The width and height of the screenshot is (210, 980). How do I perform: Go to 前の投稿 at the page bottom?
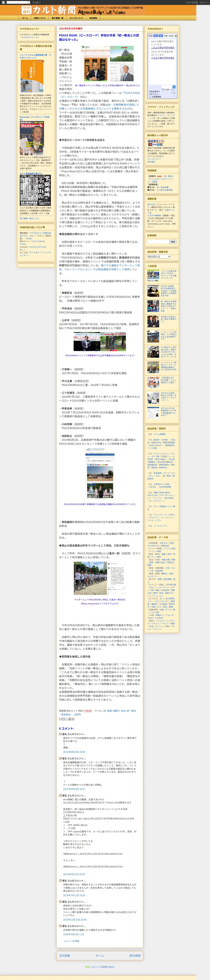coord(135,955)
